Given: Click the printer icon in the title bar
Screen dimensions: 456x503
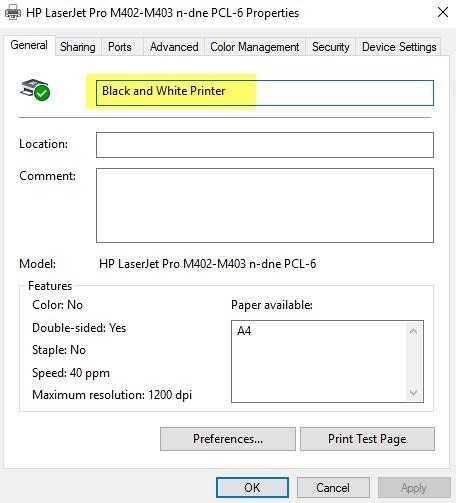Looking at the screenshot, I should (13, 13).
